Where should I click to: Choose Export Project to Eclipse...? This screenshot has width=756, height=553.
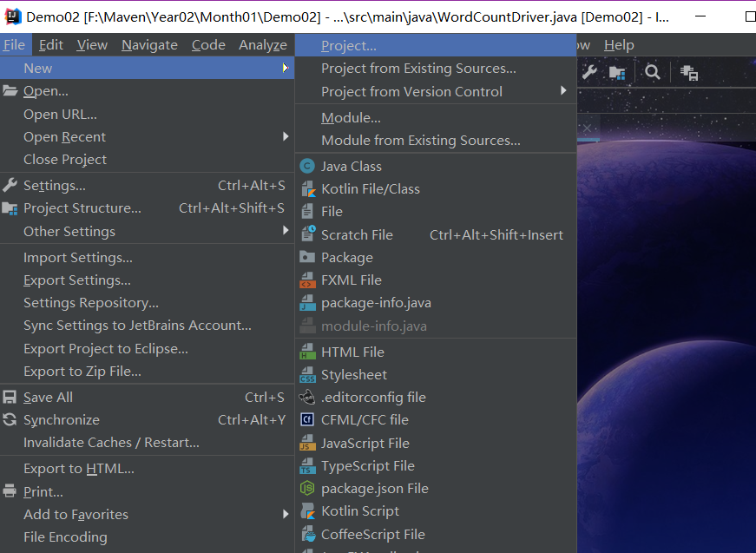(x=147, y=349)
